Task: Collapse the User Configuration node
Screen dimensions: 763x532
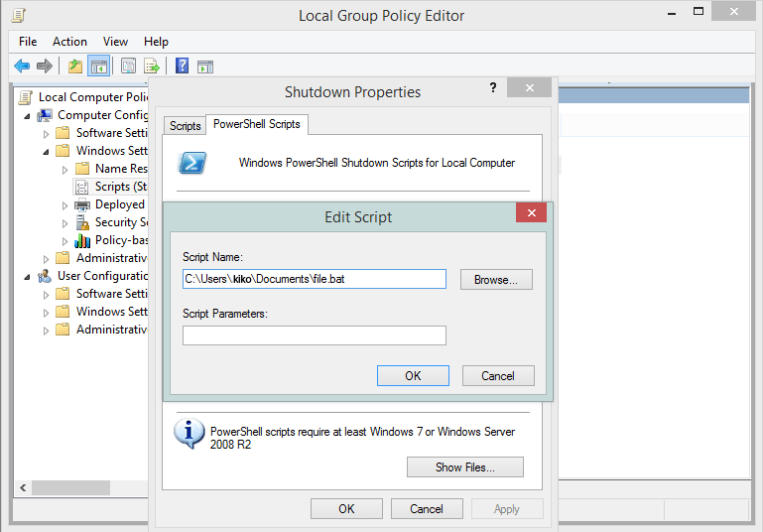Action: pos(27,277)
